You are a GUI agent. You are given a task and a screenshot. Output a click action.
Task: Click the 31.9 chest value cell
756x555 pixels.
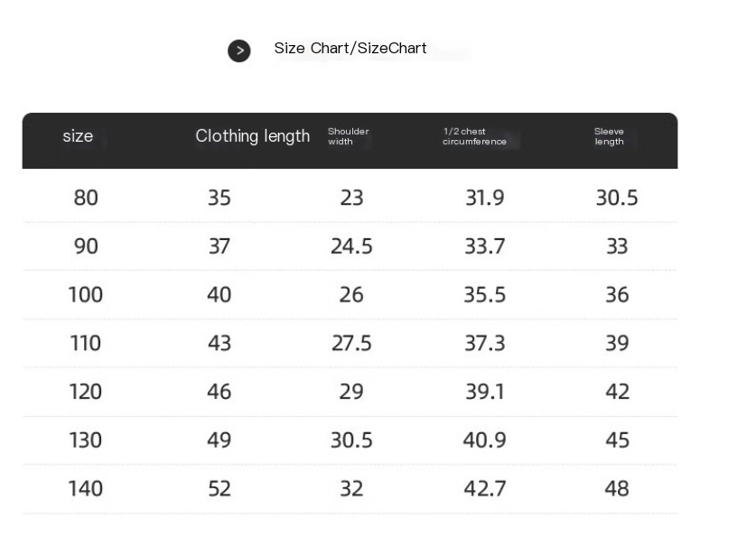[484, 198]
